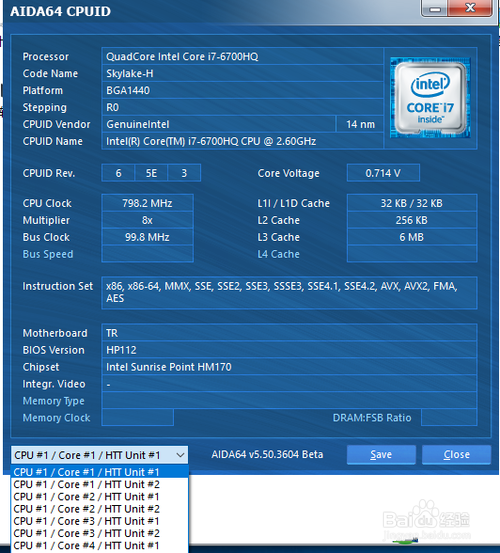Select CPU #1 / Core #3 / HTT Unit #1
500x553 pixels.
pos(100,521)
